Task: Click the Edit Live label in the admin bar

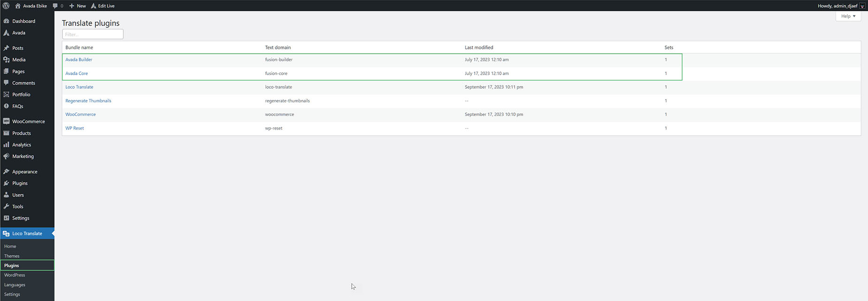Action: (106, 6)
